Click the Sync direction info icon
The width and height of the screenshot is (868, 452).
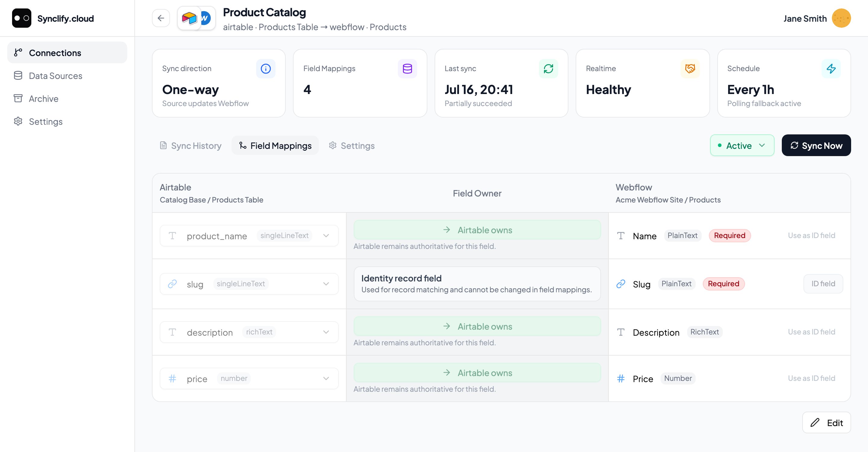[266, 69]
